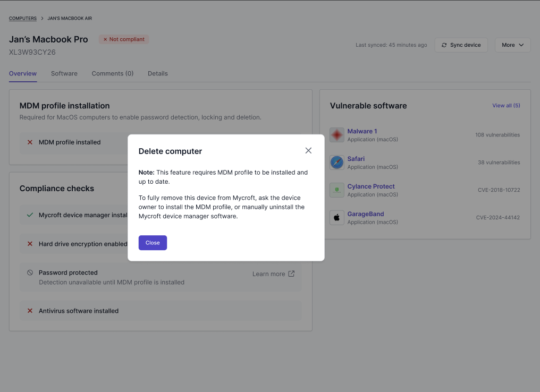Go to COMPUTERS breadcrumb link
This screenshot has height=392, width=540.
pos(23,18)
